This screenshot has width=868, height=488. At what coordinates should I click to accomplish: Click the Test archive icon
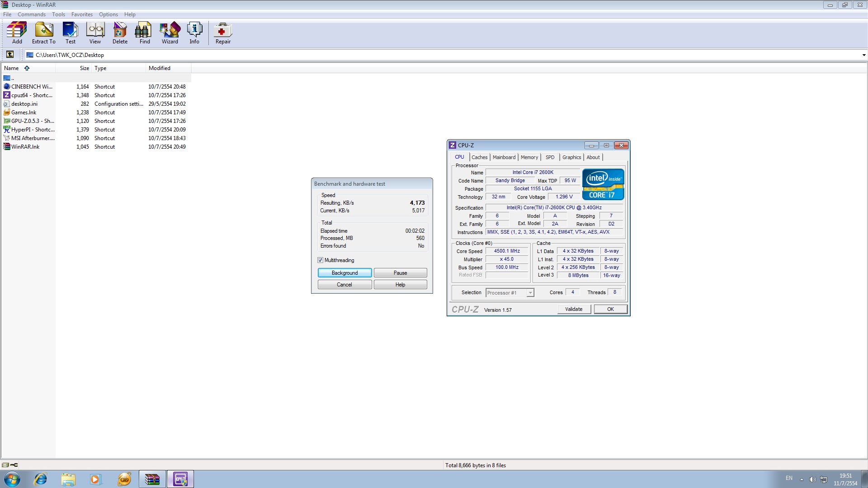pyautogui.click(x=70, y=33)
